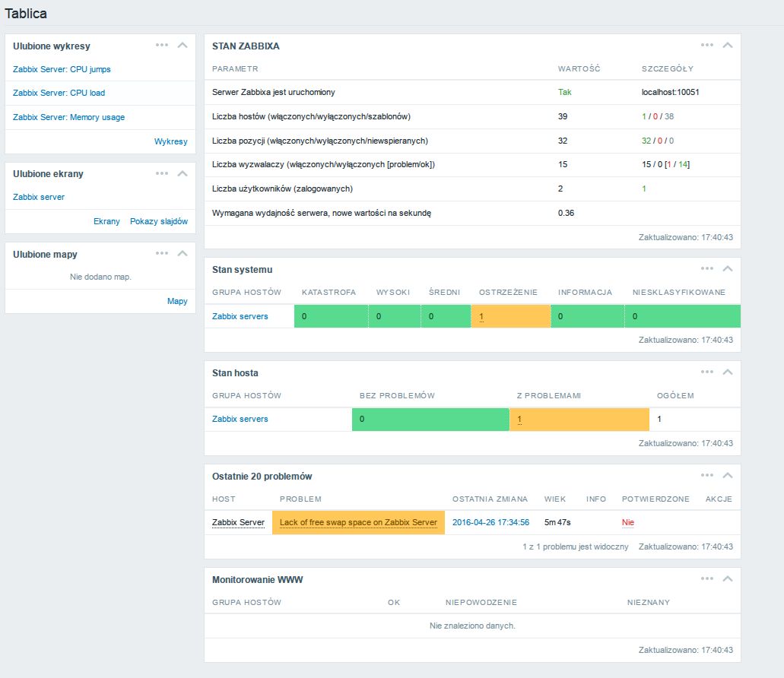
Task: Collapse the STAN ZABBIXA widget
Action: (728, 45)
